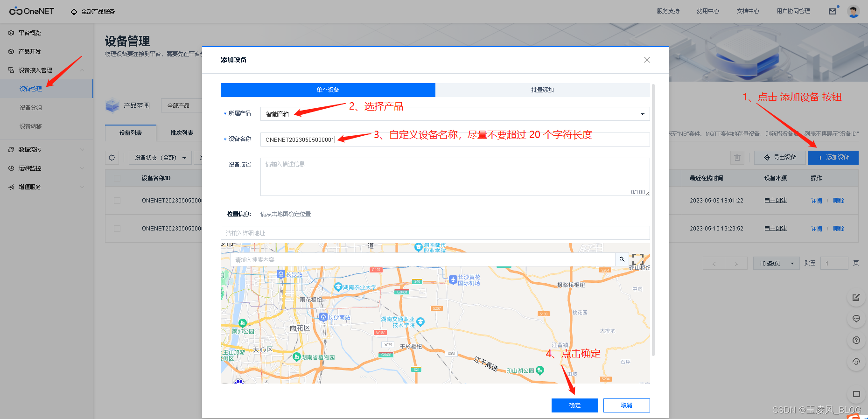Image resolution: width=868 pixels, height=419 pixels.
Task: Click 长沙南站 marker on map
Action: [x=323, y=317]
